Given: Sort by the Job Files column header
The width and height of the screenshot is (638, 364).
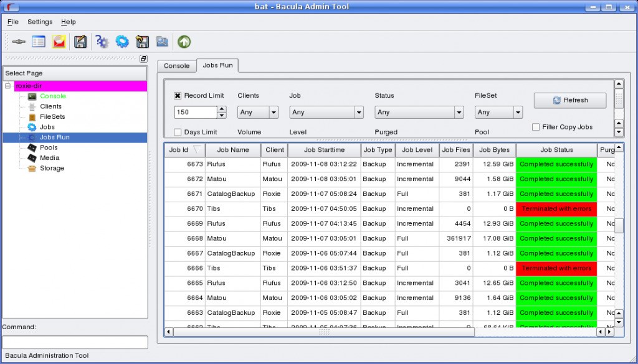Looking at the screenshot, I should pyautogui.click(x=456, y=150).
